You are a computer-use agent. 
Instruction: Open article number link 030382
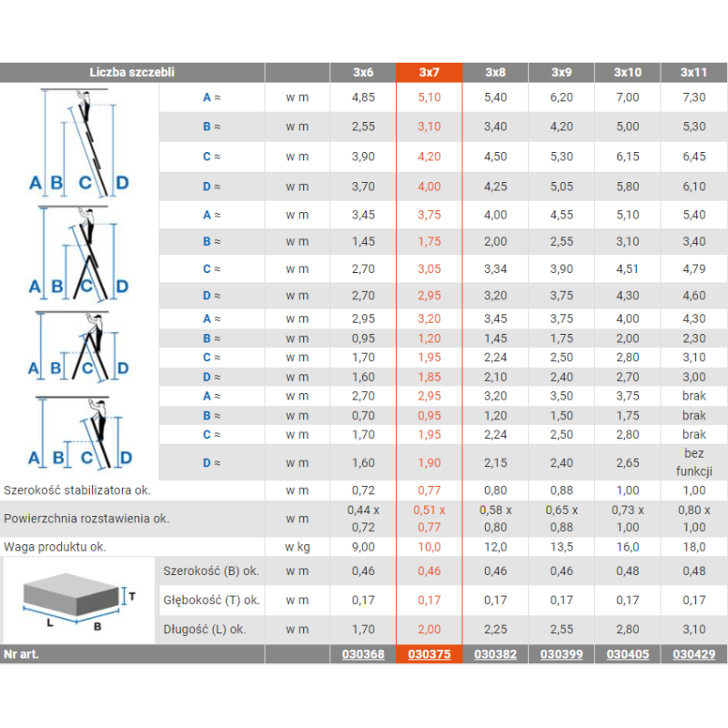coord(495,654)
